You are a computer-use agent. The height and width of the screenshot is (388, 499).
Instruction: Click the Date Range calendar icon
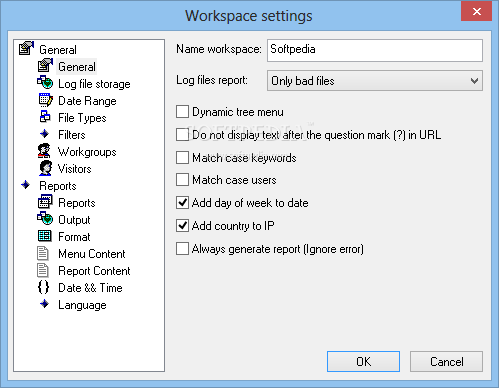[x=45, y=100]
